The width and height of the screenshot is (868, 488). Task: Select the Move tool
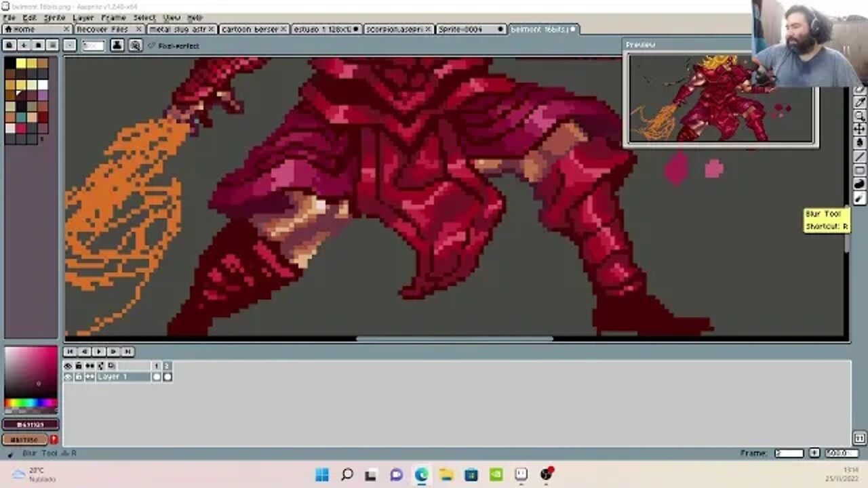[x=859, y=129]
